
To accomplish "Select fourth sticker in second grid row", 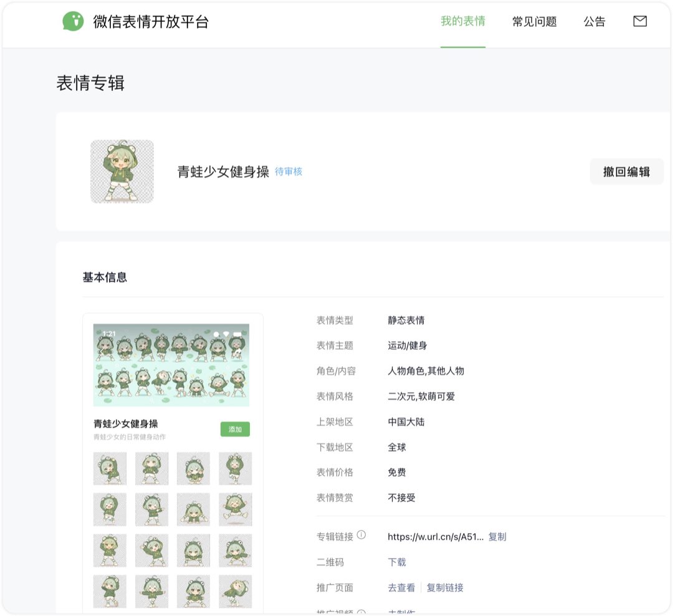I will [235, 509].
